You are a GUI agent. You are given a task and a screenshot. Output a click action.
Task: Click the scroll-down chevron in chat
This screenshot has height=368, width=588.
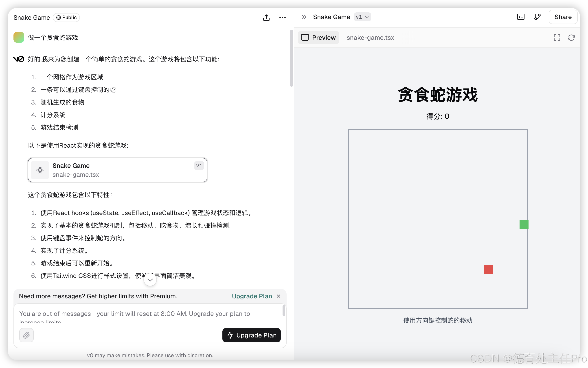tap(150, 280)
